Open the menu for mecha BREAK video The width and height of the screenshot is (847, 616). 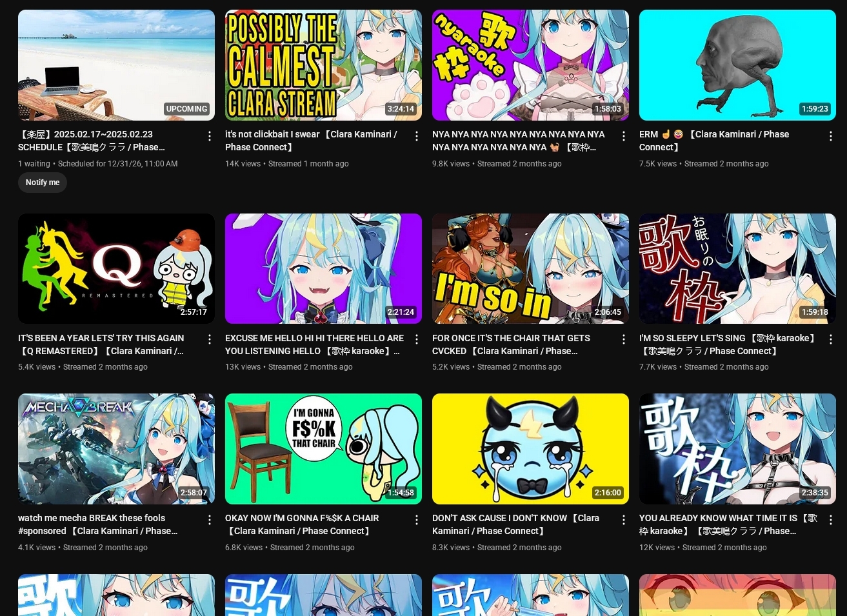210,519
